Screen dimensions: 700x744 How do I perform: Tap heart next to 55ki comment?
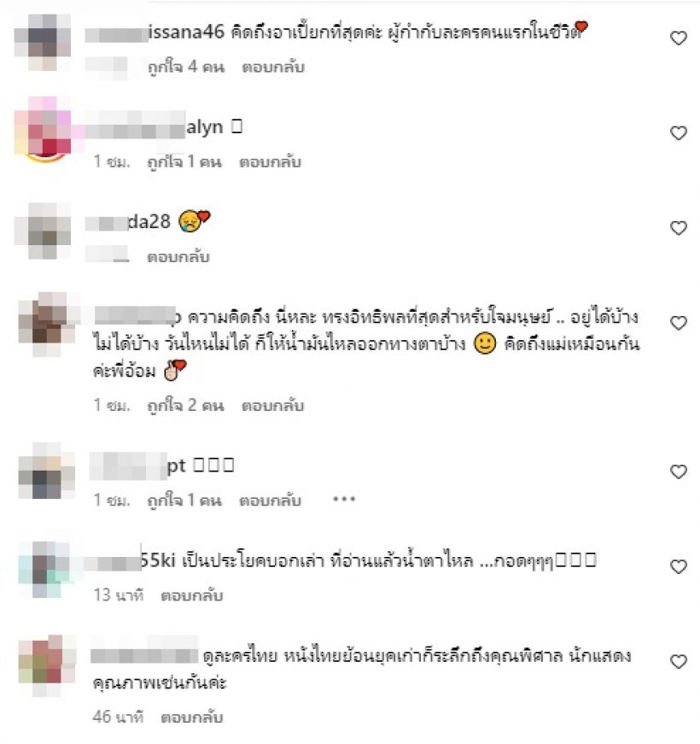point(678,566)
